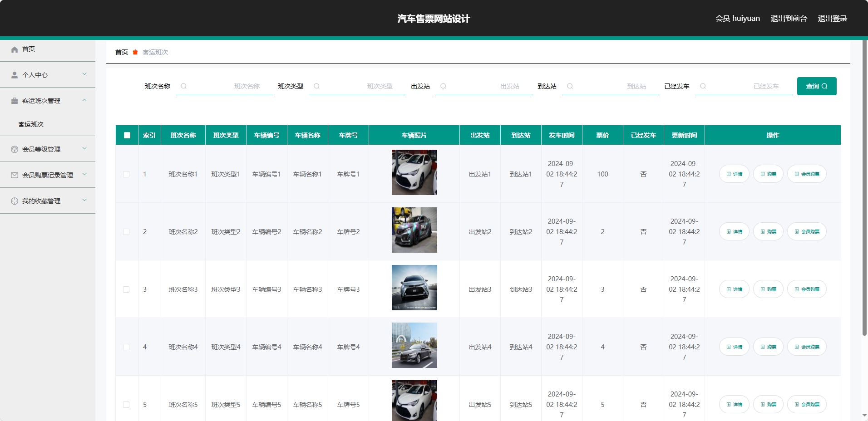Image resolution: width=868 pixels, height=421 pixels.
Task: Click the 会员购票 button on row 2
Action: click(x=807, y=231)
